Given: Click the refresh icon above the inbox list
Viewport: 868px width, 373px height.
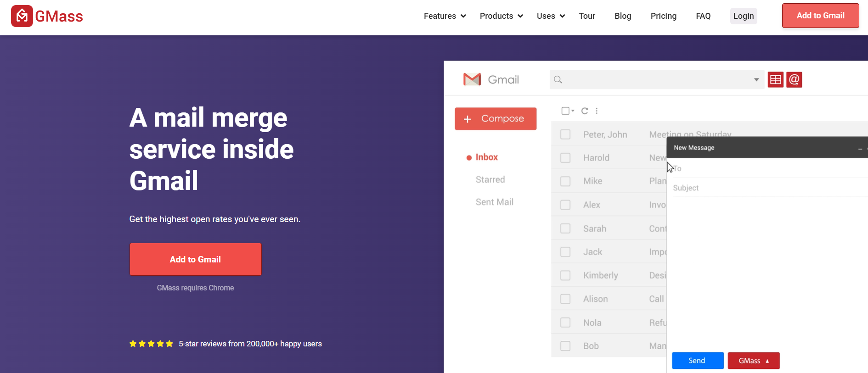Looking at the screenshot, I should (x=585, y=111).
